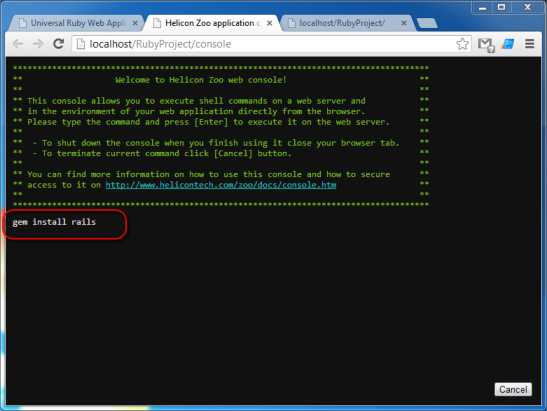Open a new browser tab
This screenshot has width=547, height=411.
tap(427, 23)
